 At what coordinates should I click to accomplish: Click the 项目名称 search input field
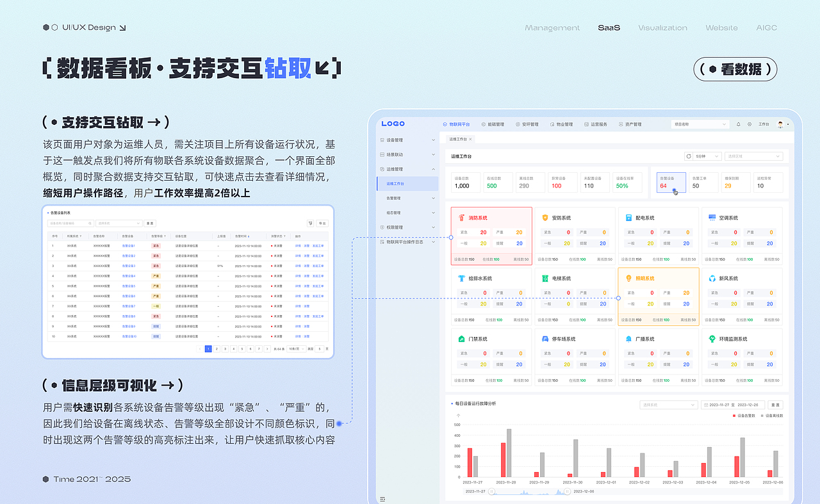[699, 124]
